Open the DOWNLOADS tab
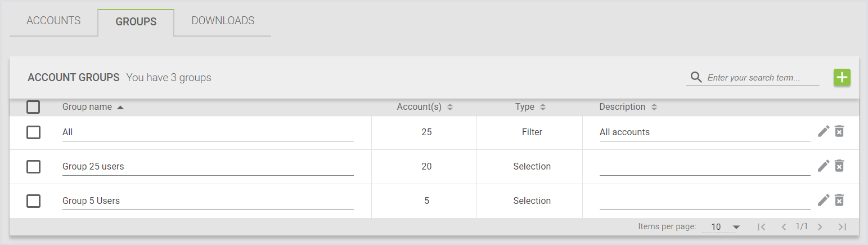The height and width of the screenshot is (245, 868). [x=223, y=21]
